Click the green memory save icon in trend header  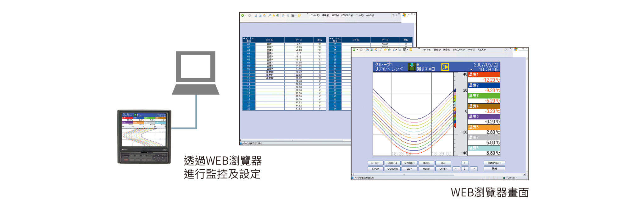(412, 67)
